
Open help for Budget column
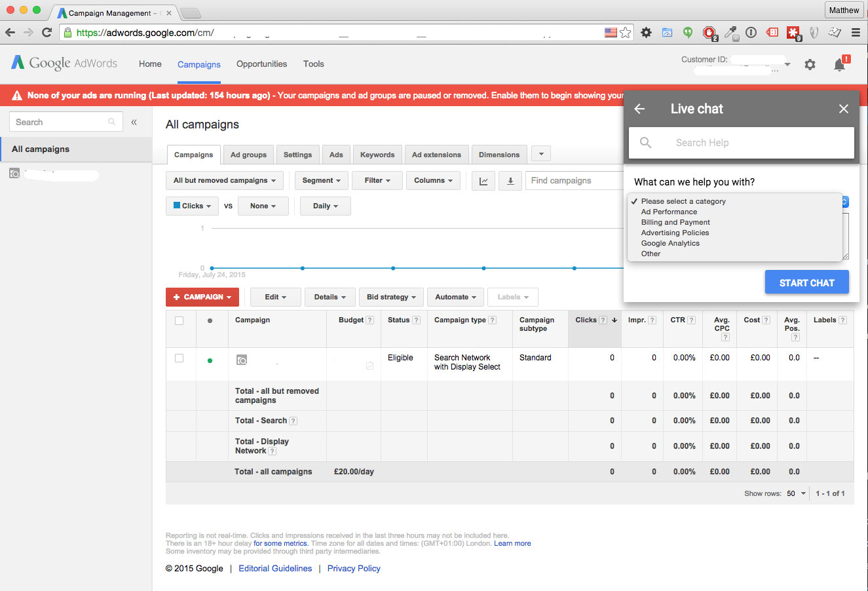(x=370, y=320)
